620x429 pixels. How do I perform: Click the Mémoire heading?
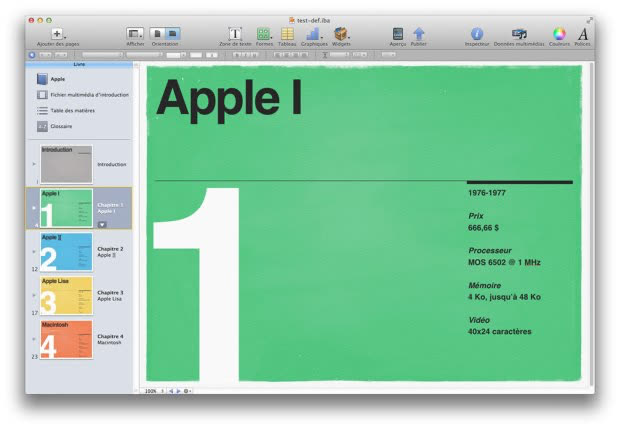485,285
